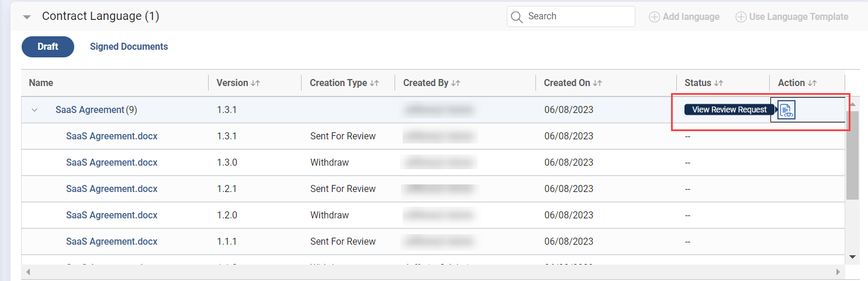The height and width of the screenshot is (281, 868).
Task: Click Use Language Template button
Action: pyautogui.click(x=792, y=17)
